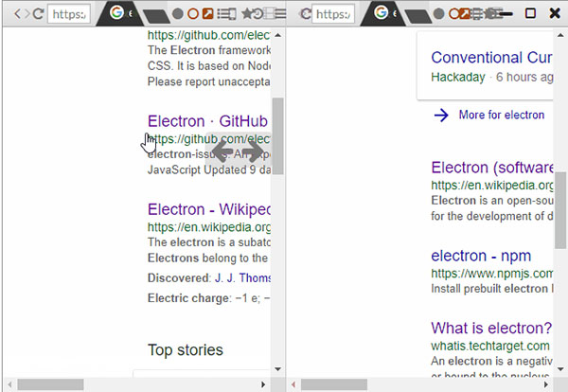Click the gray circle icon in right toolbar
Screen dimensions: 568x392
point(438,14)
